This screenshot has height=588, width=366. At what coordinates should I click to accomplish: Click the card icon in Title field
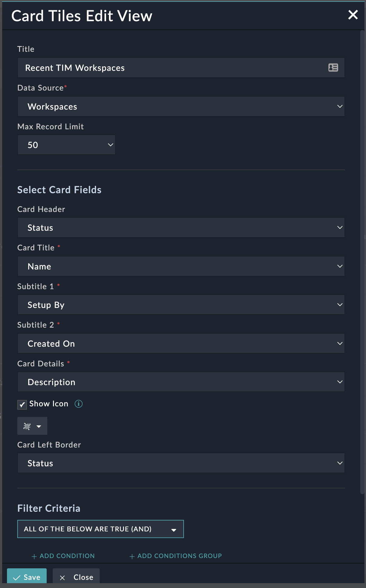(x=333, y=68)
